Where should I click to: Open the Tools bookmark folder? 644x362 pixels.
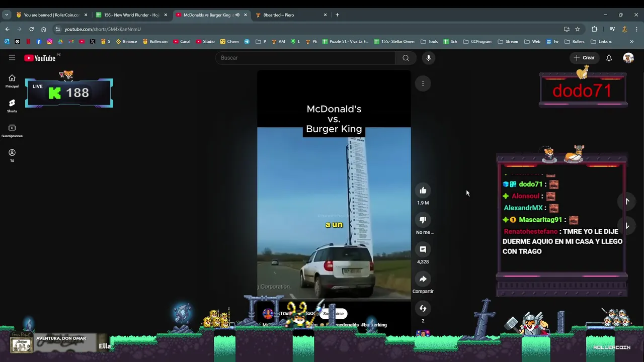click(x=429, y=42)
